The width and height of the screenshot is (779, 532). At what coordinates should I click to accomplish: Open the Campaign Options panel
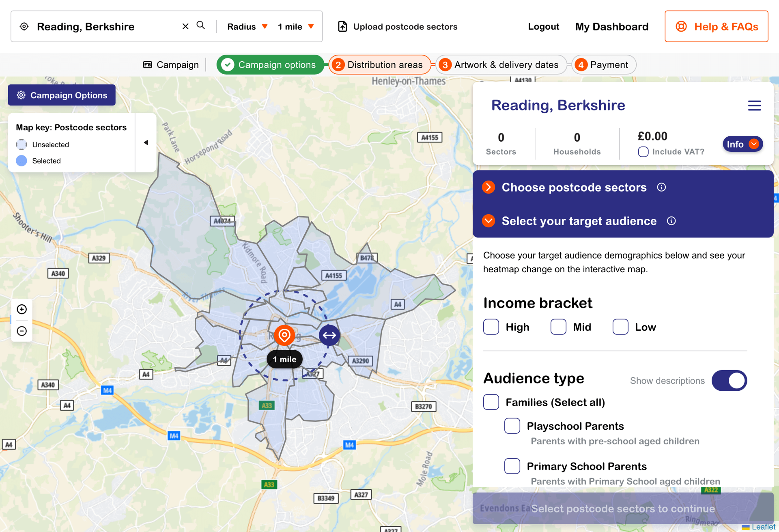61,95
